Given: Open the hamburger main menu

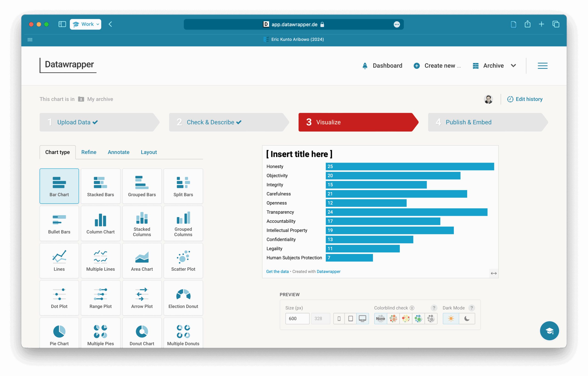Looking at the screenshot, I should (542, 65).
